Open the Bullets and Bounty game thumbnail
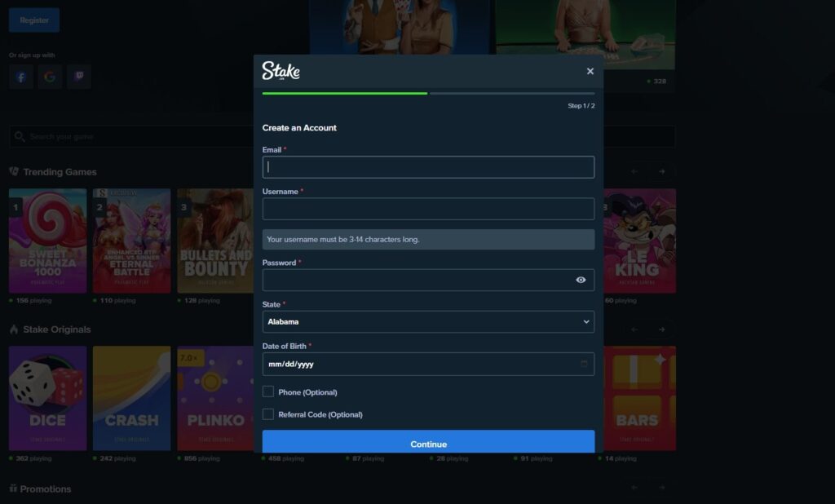Image resolution: width=835 pixels, height=504 pixels. tap(215, 241)
